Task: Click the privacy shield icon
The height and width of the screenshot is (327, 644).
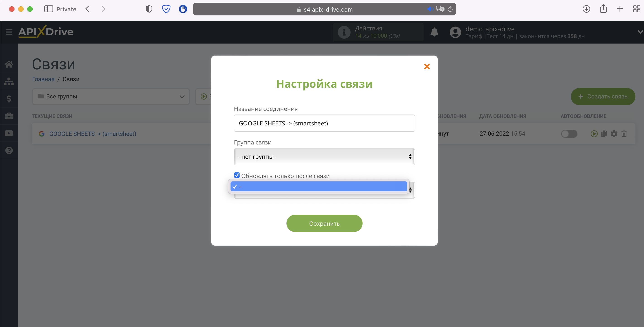Action: (149, 9)
